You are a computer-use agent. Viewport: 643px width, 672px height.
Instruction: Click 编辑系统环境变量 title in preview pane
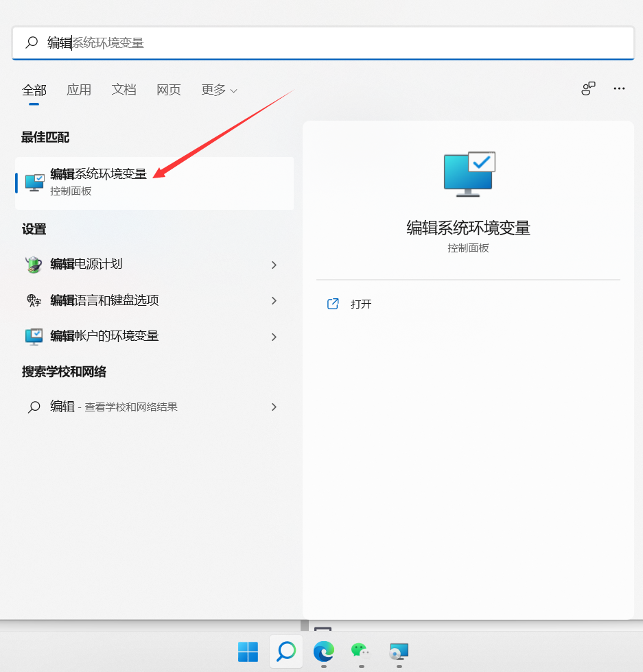click(x=469, y=228)
